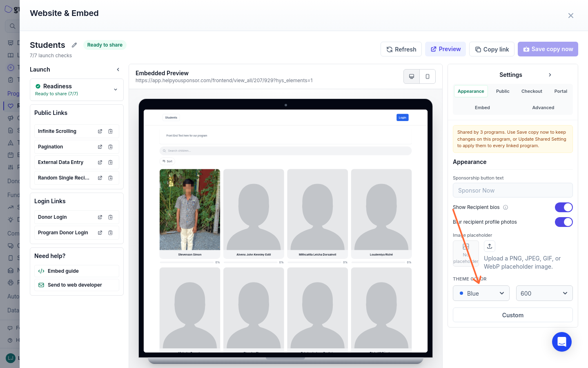The image size is (588, 368).
Task: Upload an image placeholder file
Action: pos(490,246)
